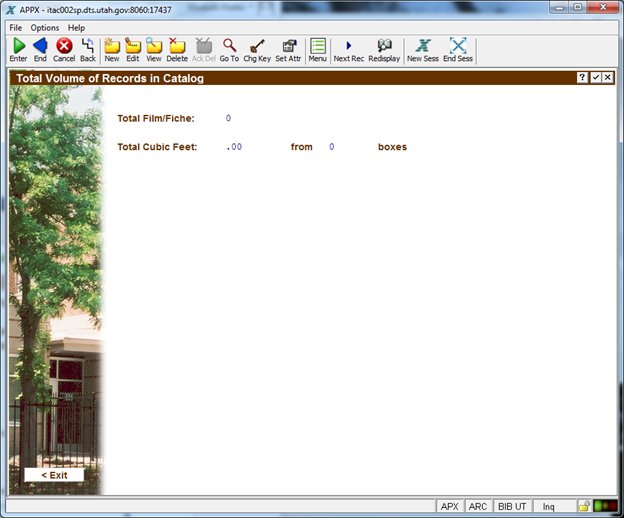Click the Inq status bar entry
624x518 pixels.
click(548, 506)
